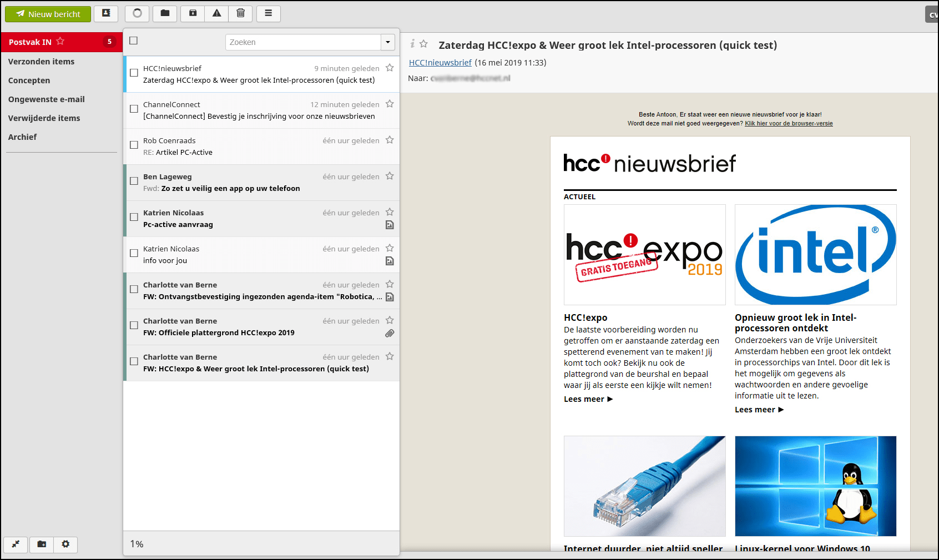
Task: Click the archive message toolbar icon
Action: [193, 13]
